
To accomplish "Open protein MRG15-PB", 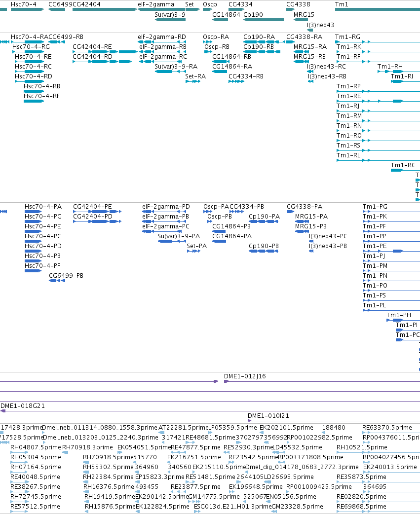I will [x=311, y=226].
